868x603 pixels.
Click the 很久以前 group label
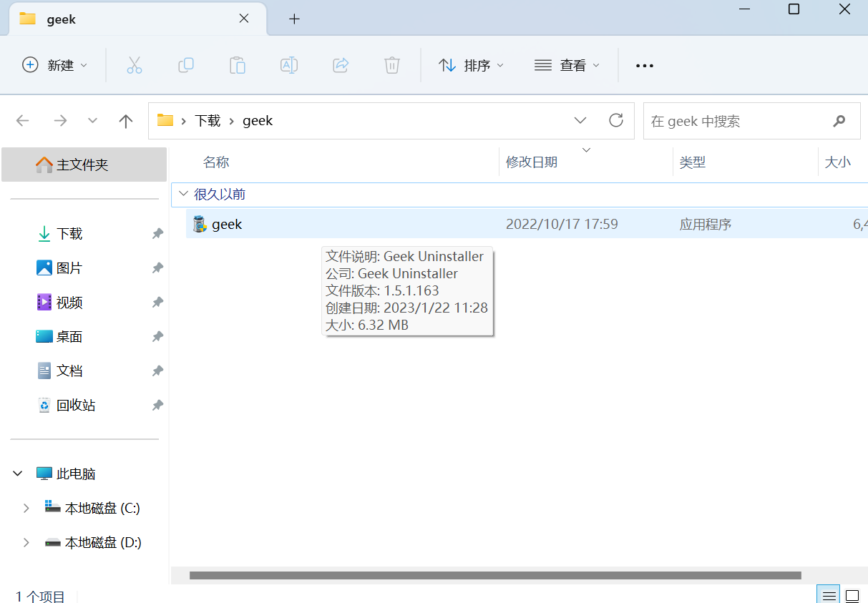pyautogui.click(x=220, y=194)
